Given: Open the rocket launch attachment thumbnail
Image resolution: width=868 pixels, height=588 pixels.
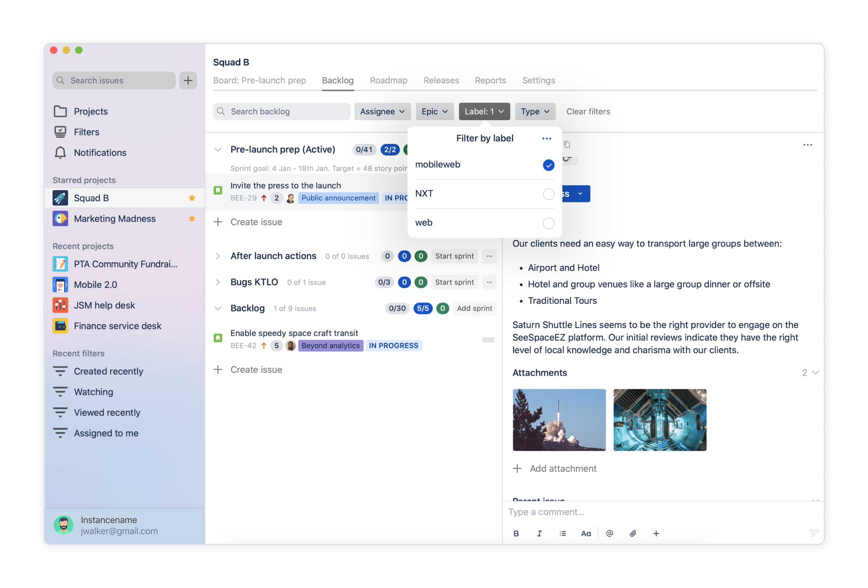Looking at the screenshot, I should coord(559,420).
